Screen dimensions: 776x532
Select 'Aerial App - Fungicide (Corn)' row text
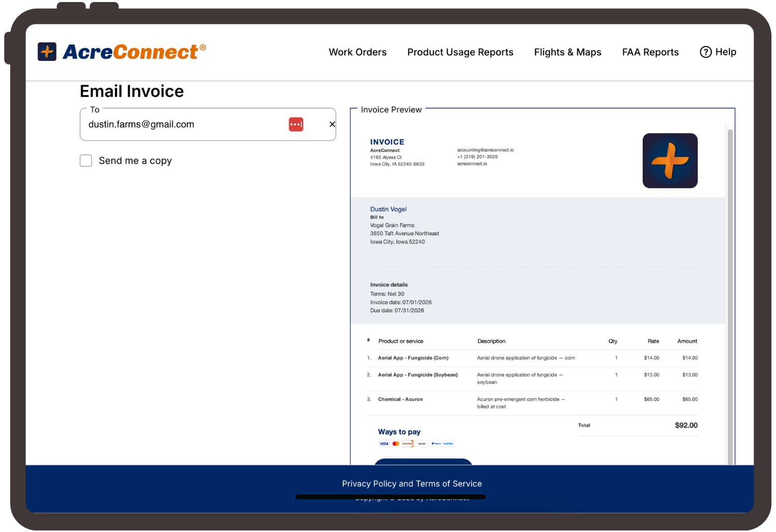413,358
